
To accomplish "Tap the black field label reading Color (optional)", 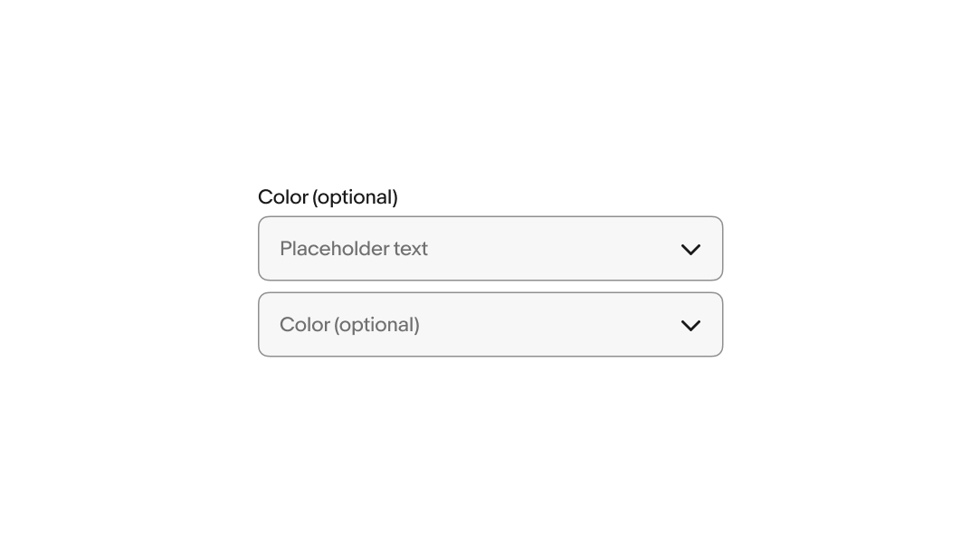I will 328,197.
